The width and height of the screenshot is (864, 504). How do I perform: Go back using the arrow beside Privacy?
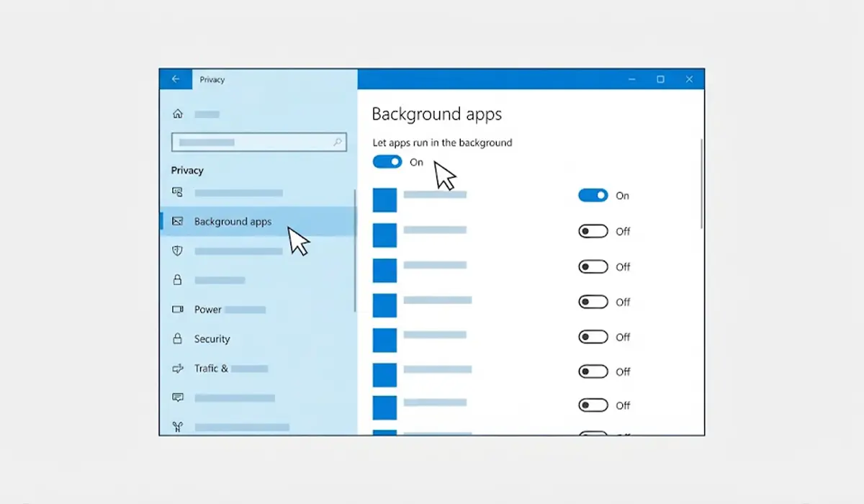pyautogui.click(x=176, y=79)
